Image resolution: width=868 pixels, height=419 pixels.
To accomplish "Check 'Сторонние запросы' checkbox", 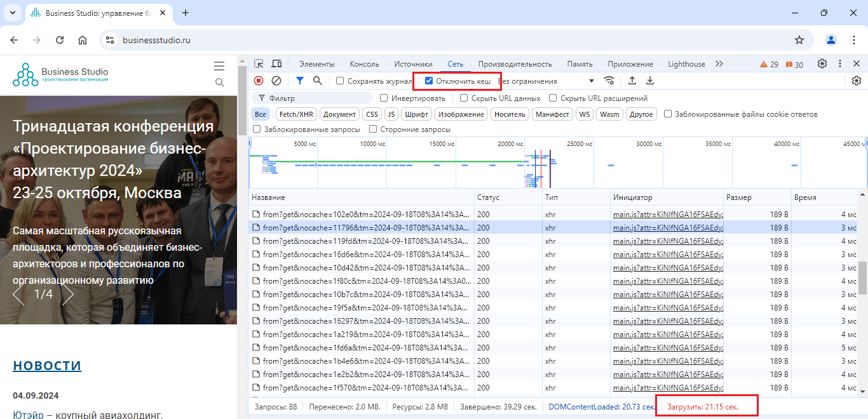I will point(374,129).
